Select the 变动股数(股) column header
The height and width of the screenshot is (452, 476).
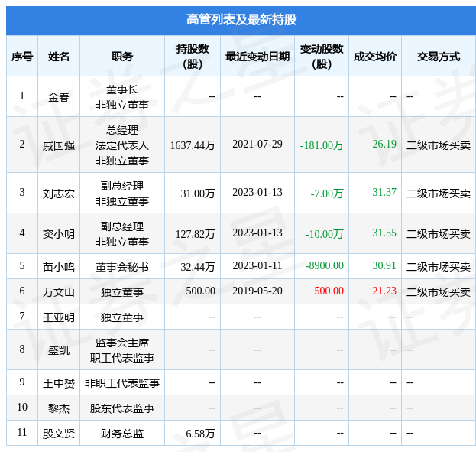[322, 57]
